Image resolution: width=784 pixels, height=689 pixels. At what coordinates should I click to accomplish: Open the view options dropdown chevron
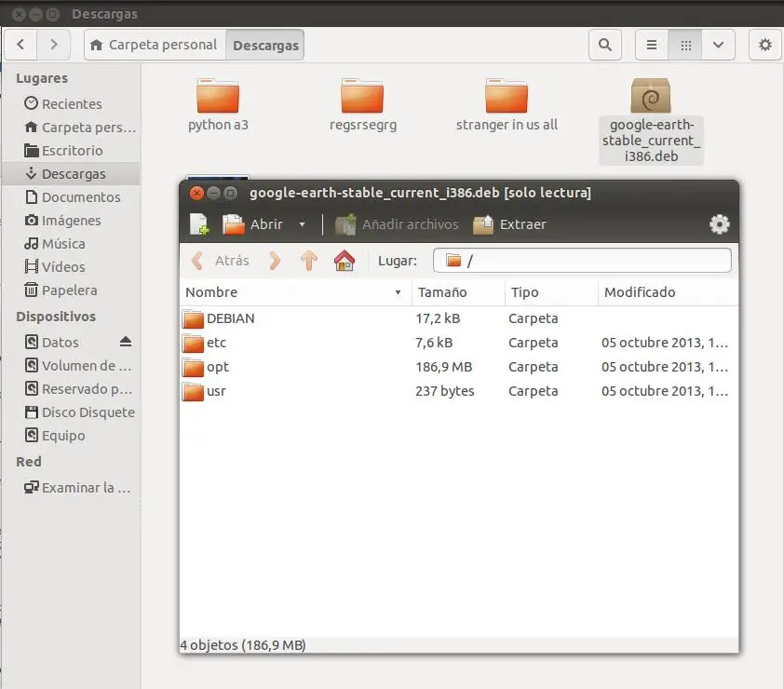[718, 45]
